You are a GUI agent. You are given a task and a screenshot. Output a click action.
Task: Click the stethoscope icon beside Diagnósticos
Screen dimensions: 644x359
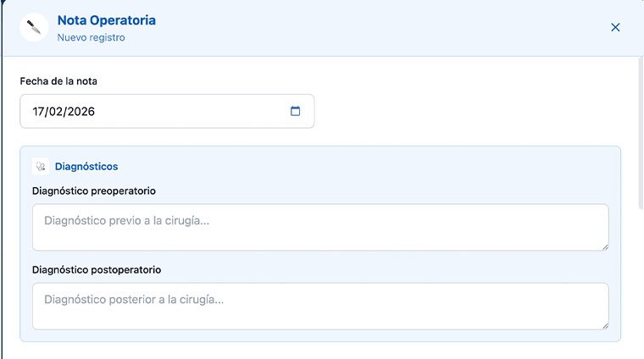40,167
